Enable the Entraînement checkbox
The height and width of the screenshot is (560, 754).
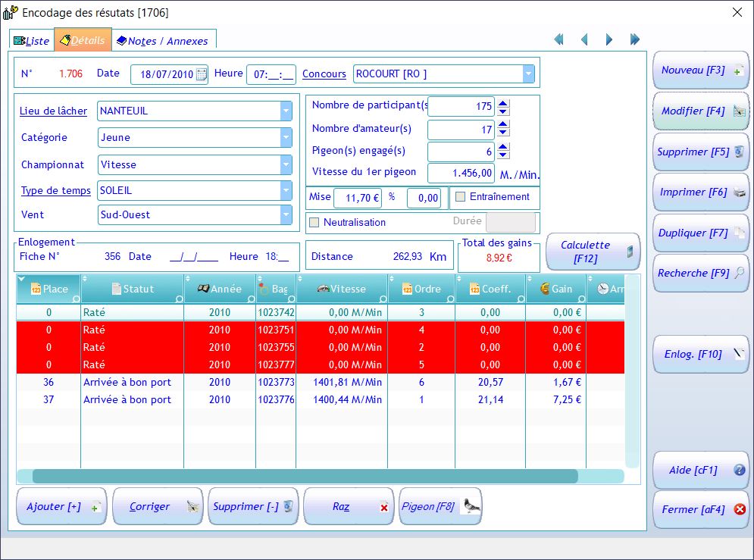(460, 196)
